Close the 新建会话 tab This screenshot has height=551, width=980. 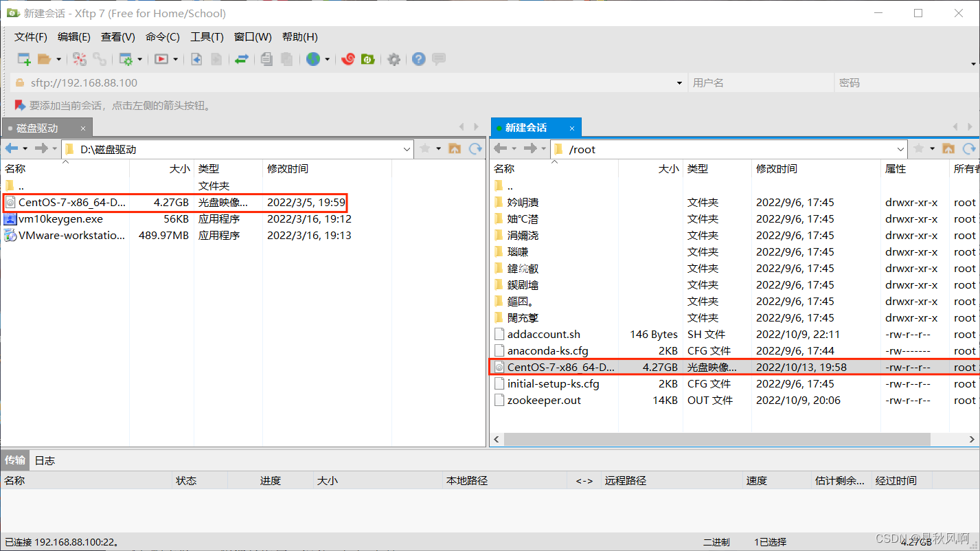pyautogui.click(x=571, y=128)
